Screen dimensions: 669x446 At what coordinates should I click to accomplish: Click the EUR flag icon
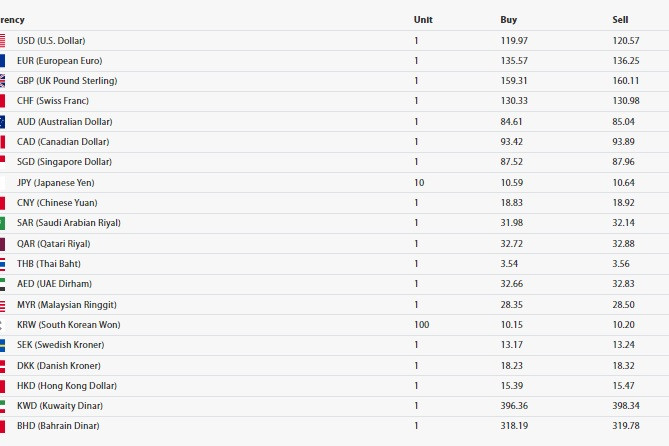coord(3,61)
